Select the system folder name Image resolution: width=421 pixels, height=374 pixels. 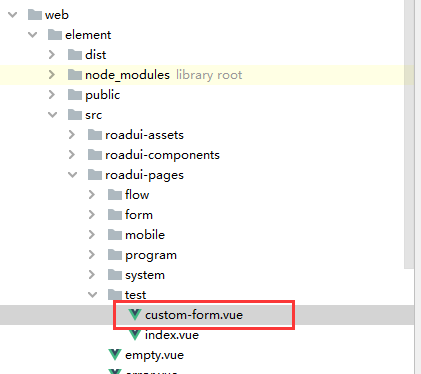(145, 275)
